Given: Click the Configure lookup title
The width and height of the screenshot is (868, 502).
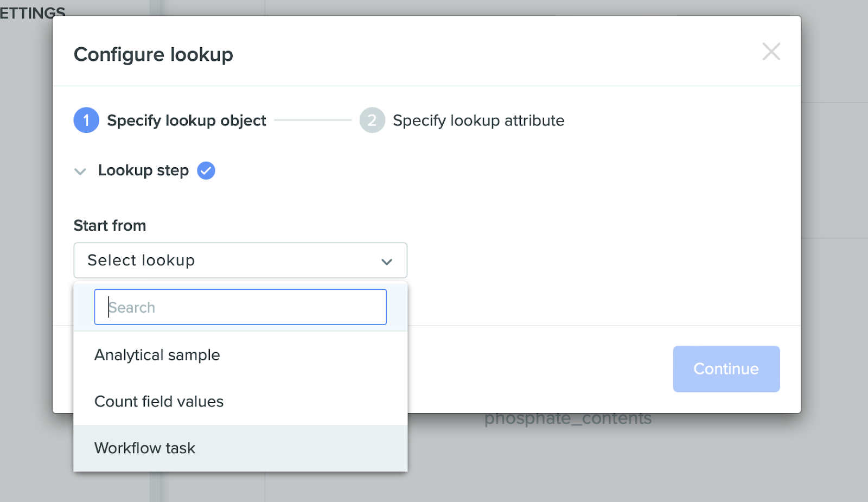Looking at the screenshot, I should tap(154, 54).
